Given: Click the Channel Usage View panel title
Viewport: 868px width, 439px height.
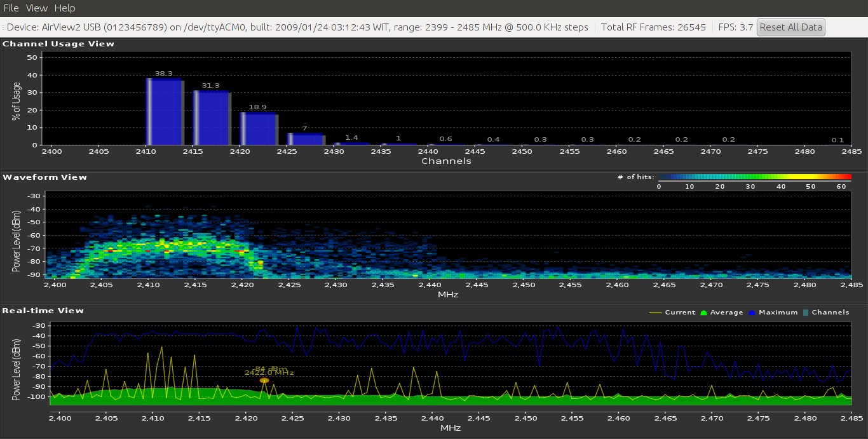Looking at the screenshot, I should [x=58, y=44].
